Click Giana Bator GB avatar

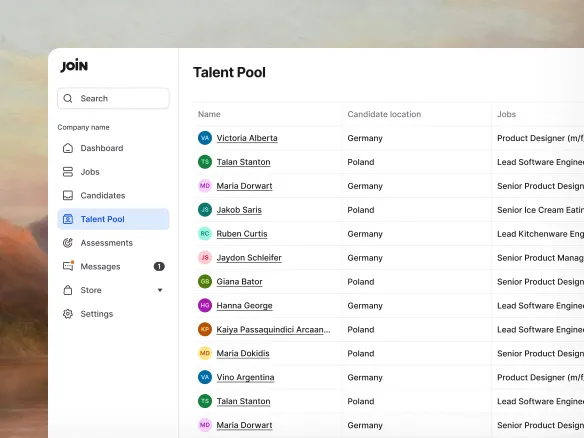(x=205, y=281)
